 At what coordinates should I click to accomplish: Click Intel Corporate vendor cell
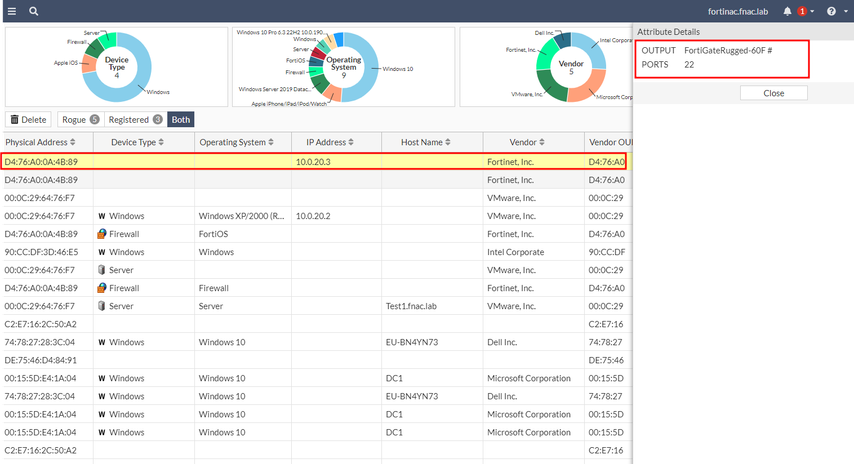click(515, 252)
